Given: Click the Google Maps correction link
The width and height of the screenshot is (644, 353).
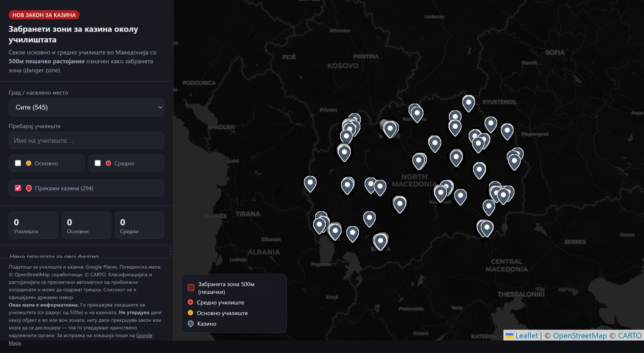Looking at the screenshot, I should click(80, 339).
